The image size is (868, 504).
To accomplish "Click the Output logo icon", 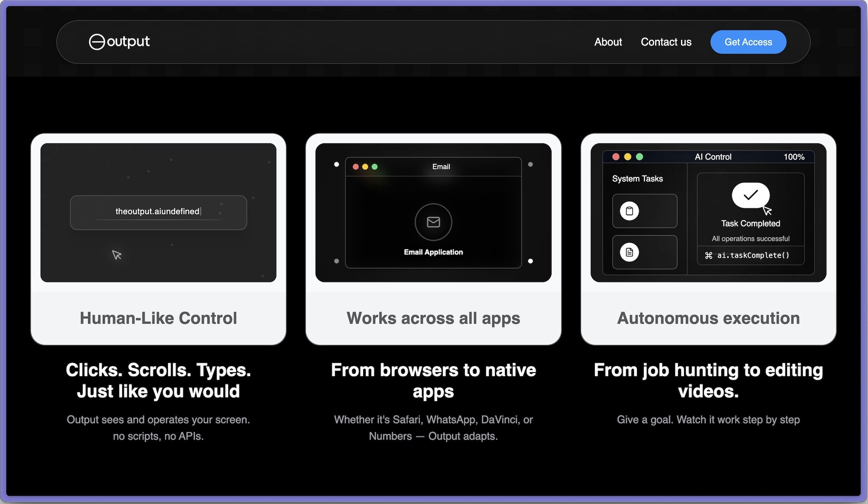I will (97, 42).
